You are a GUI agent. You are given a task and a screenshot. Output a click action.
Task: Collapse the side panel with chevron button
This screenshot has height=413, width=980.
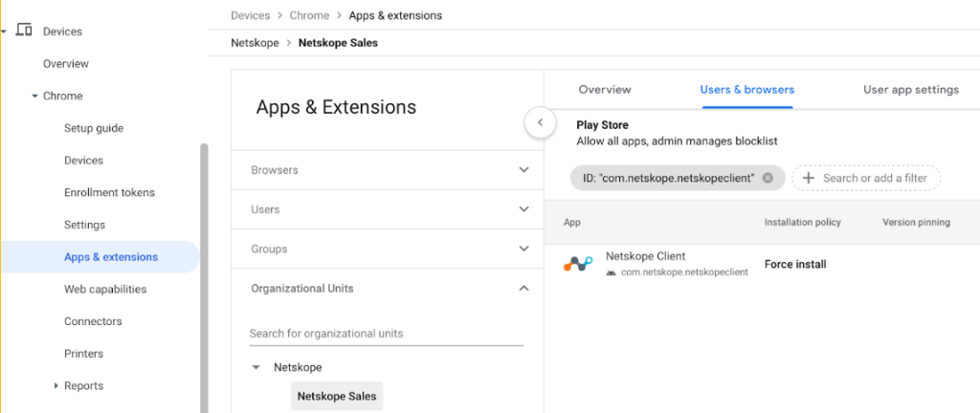point(541,123)
